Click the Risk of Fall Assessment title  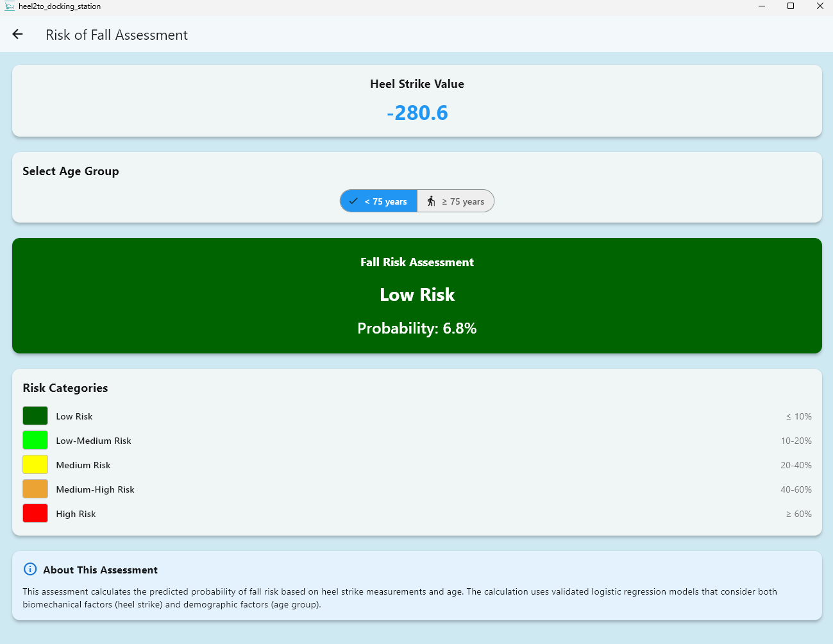click(x=117, y=35)
